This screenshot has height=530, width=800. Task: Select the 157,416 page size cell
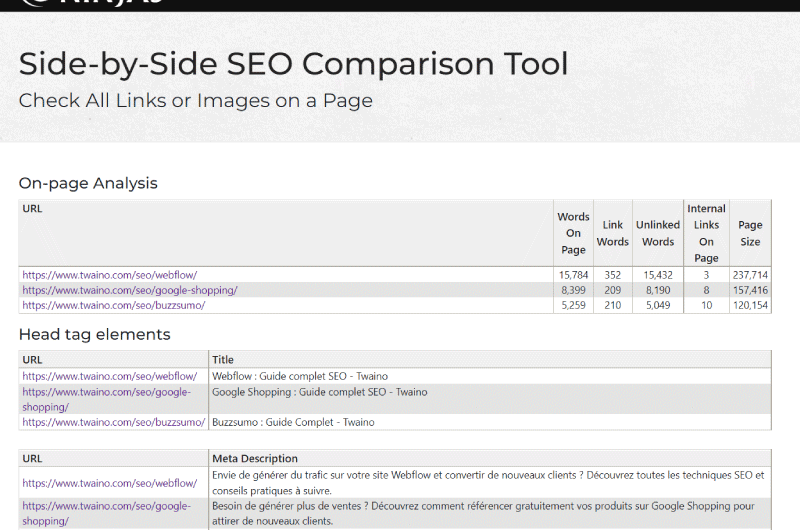[x=750, y=290]
